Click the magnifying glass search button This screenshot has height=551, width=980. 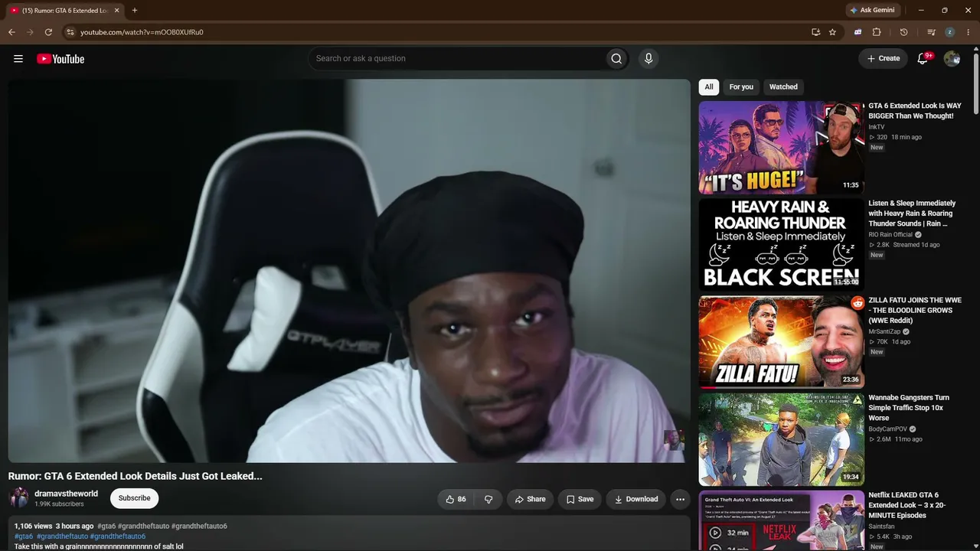click(616, 59)
